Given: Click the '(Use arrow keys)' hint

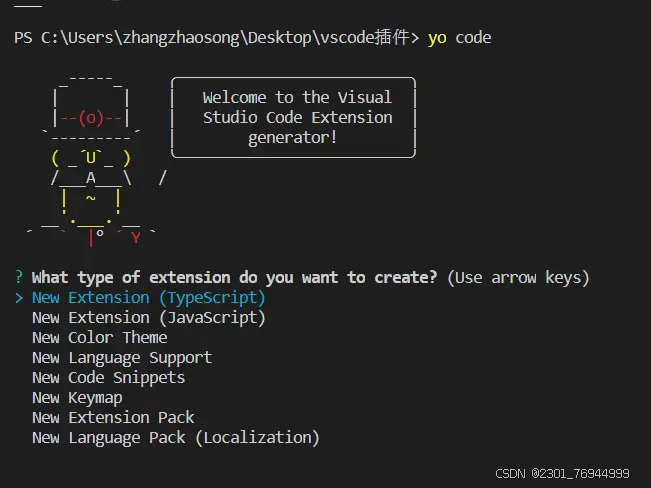Looking at the screenshot, I should [518, 277].
